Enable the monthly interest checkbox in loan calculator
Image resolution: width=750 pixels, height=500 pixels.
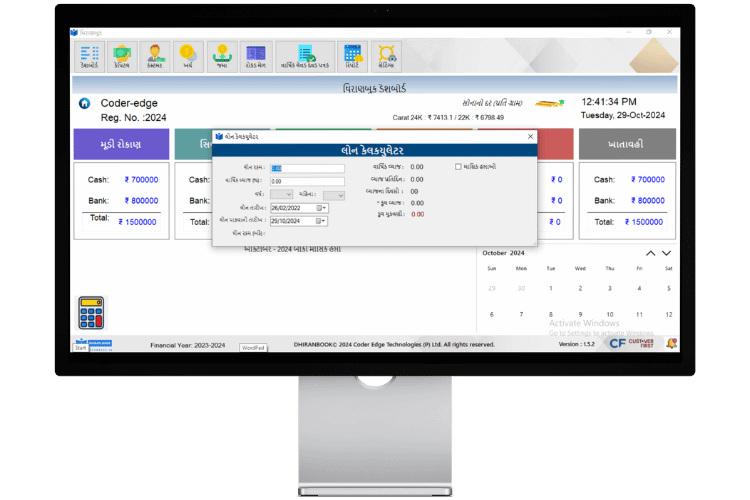tap(459, 167)
